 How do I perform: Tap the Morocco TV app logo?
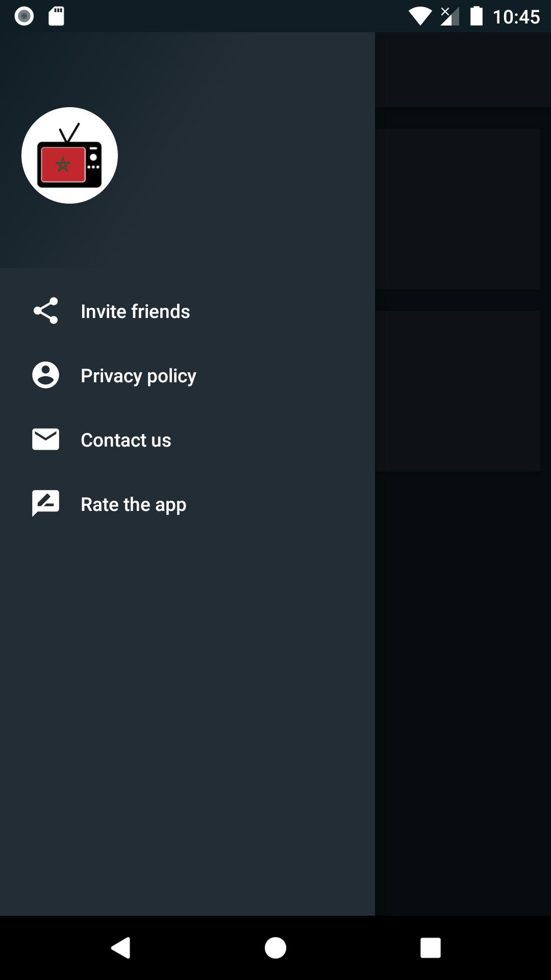pyautogui.click(x=69, y=155)
